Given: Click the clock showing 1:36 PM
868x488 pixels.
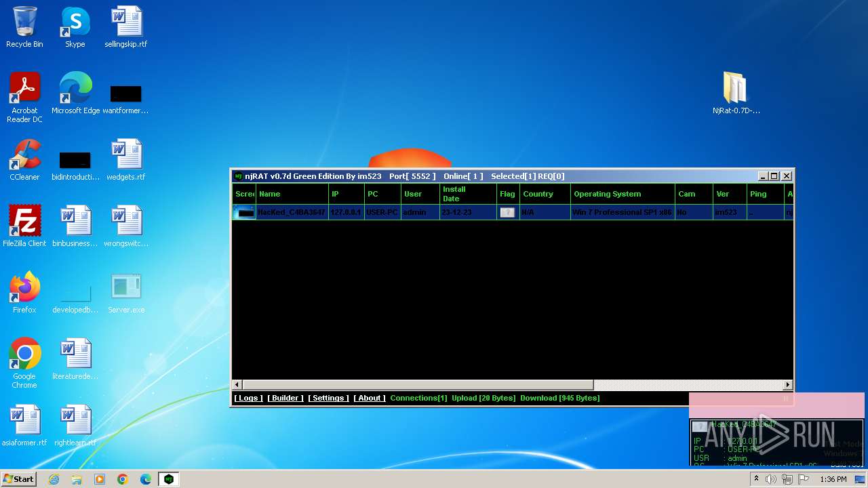Looking at the screenshot, I should coord(833,479).
